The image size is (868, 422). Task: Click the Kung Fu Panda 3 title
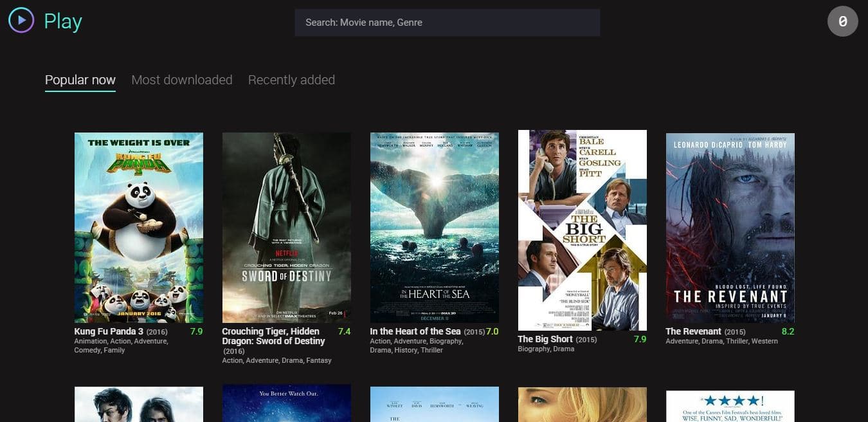click(x=109, y=331)
